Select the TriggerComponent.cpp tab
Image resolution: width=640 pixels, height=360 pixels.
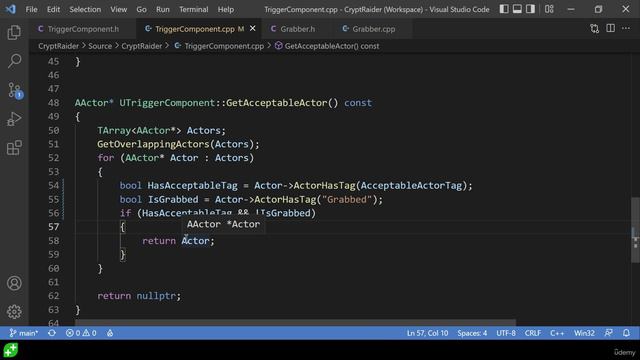click(195, 29)
